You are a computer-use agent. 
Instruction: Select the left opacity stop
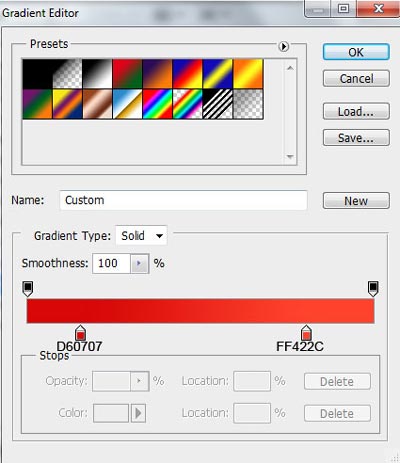[x=28, y=288]
